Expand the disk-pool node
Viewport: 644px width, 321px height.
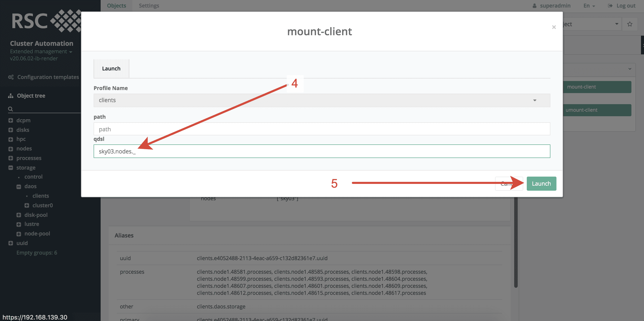(19, 215)
